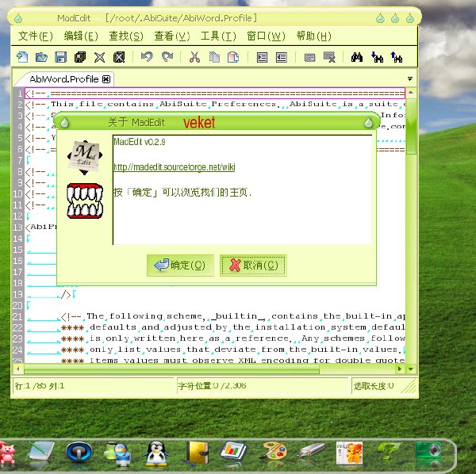Click the text 'The following scheme, _builtin_'

pyautogui.click(x=176, y=316)
